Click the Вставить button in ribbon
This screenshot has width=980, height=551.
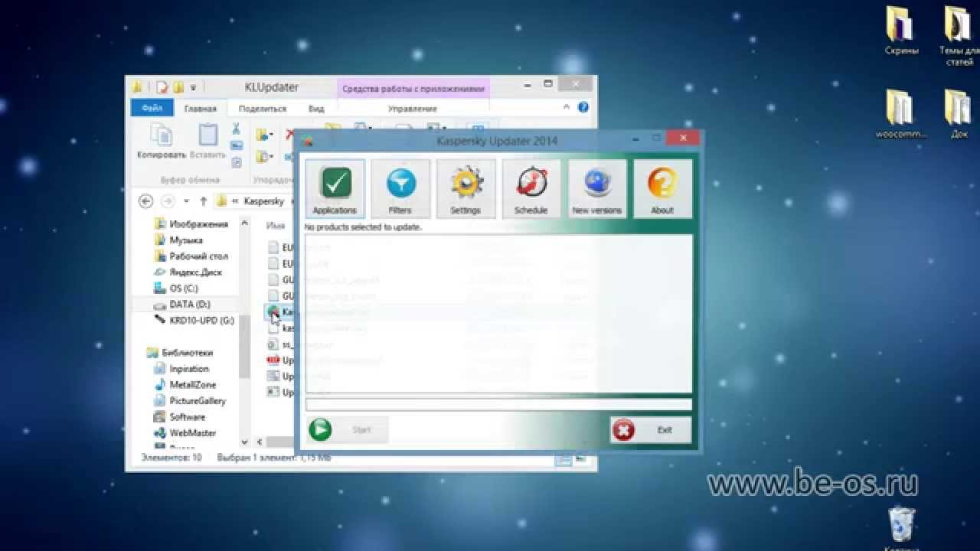click(208, 142)
